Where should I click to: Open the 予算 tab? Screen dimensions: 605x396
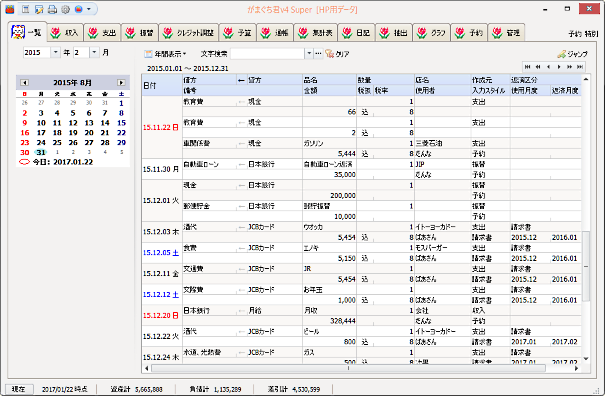point(238,33)
